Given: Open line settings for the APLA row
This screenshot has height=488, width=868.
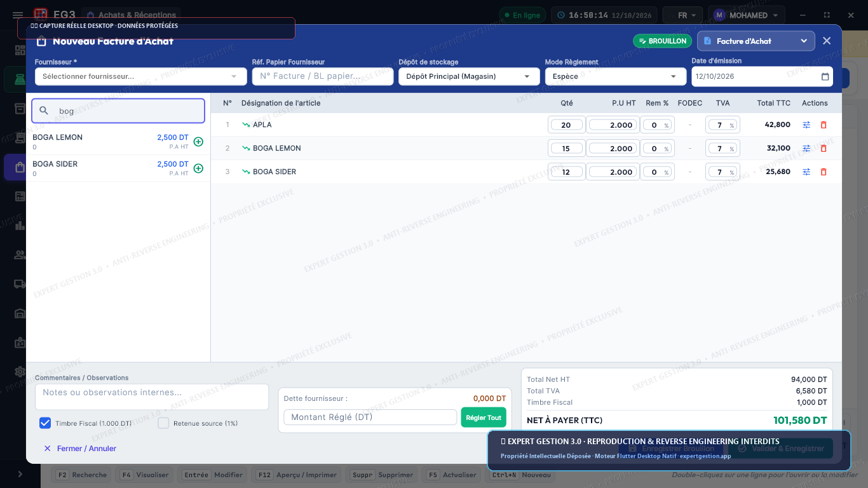Looking at the screenshot, I should coord(806,125).
